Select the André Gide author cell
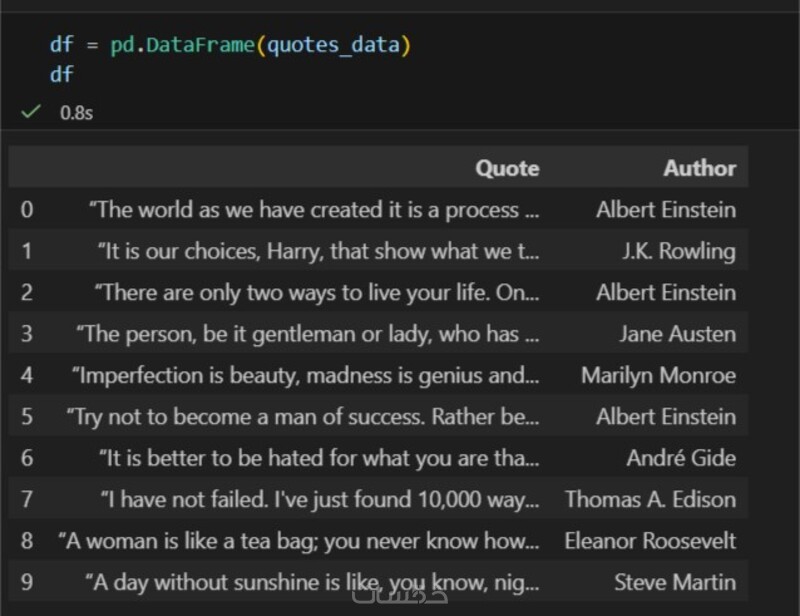 click(681, 458)
